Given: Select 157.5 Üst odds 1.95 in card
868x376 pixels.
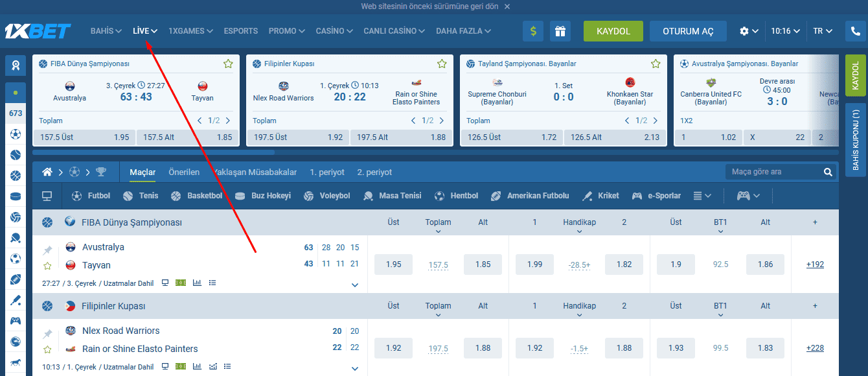Looking at the screenshot, I should [x=84, y=137].
